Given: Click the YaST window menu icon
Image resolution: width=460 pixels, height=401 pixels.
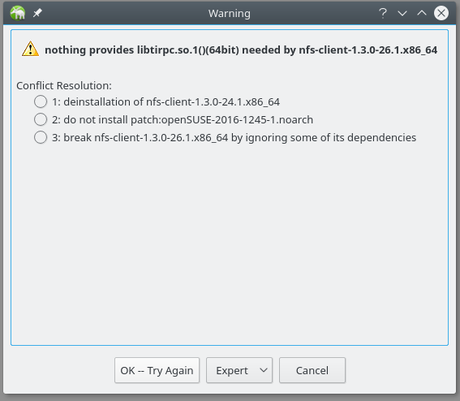Looking at the screenshot, I should 17,13.
